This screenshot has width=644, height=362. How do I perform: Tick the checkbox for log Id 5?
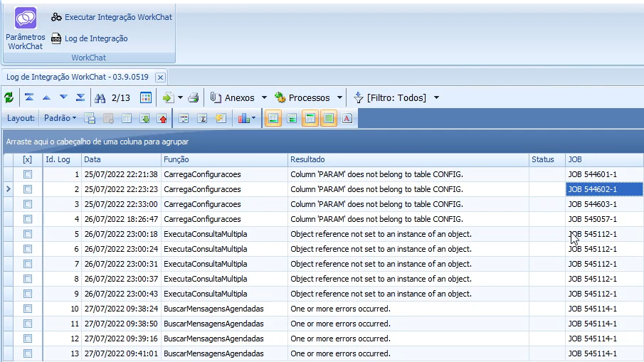point(28,234)
